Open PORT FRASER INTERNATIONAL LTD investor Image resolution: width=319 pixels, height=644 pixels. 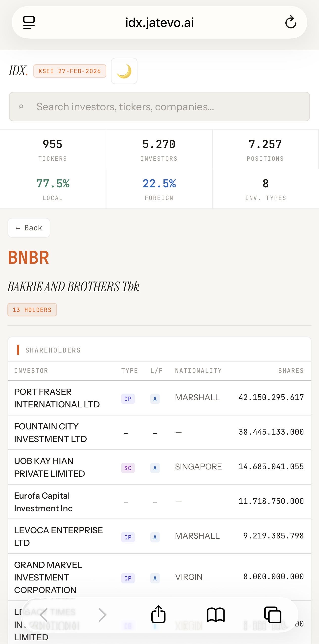pyautogui.click(x=57, y=398)
